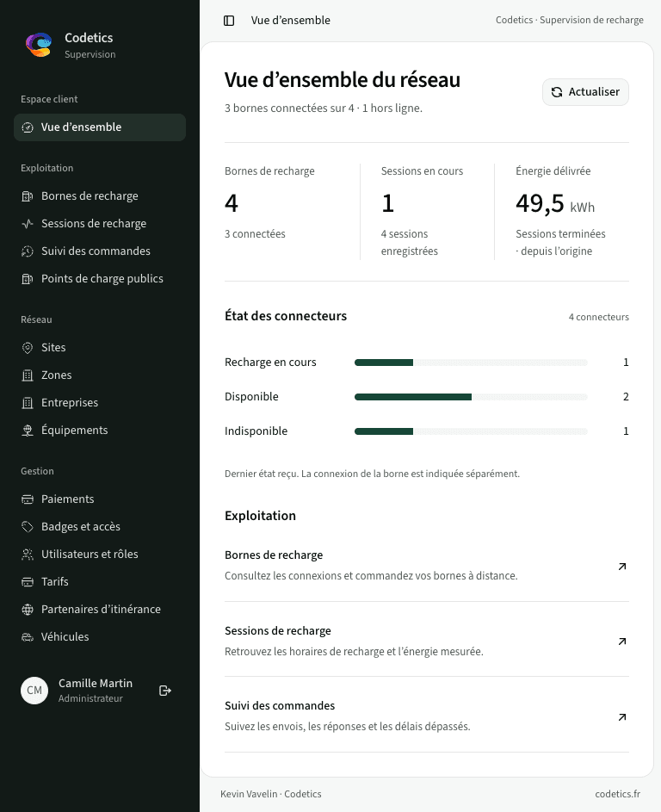The width and height of the screenshot is (661, 812).
Task: Go to Suivi des commandes in sidebar
Action: [x=100, y=251]
